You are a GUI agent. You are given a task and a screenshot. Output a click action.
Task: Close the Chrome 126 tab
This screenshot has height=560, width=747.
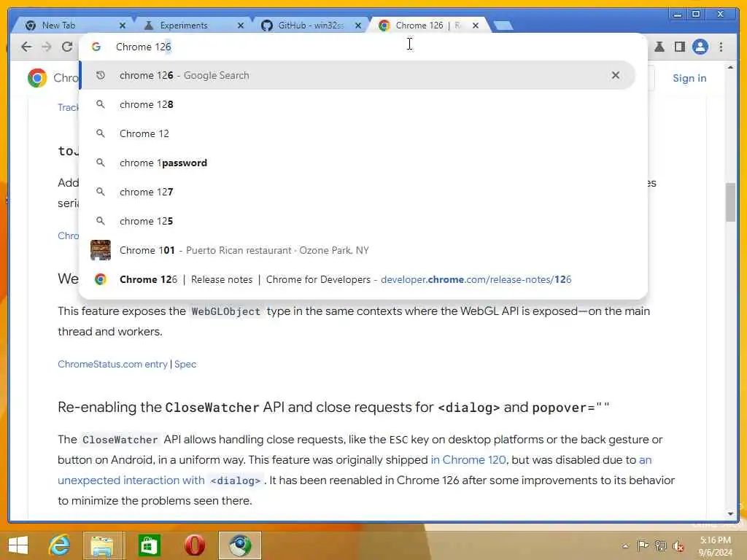coord(476,26)
